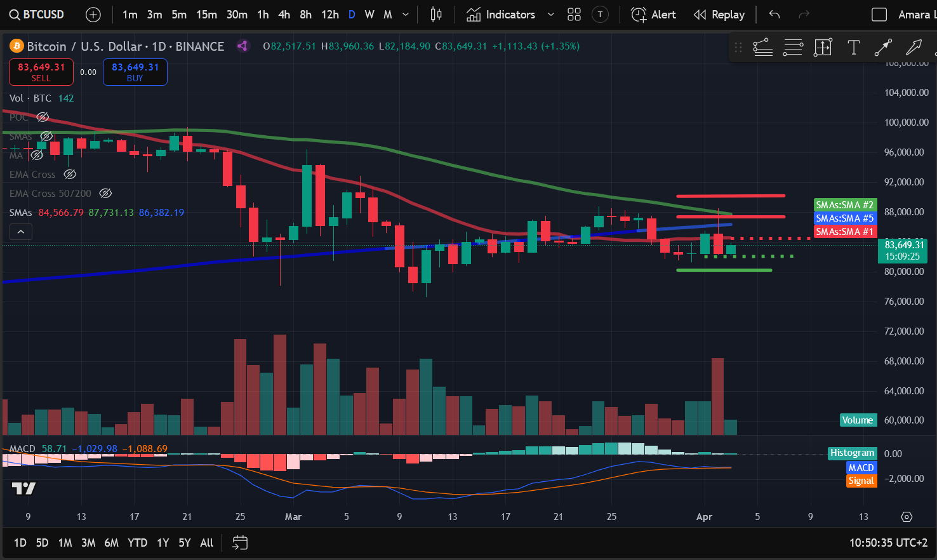Click the Volume scale label
This screenshot has height=560, width=937.
click(x=858, y=420)
